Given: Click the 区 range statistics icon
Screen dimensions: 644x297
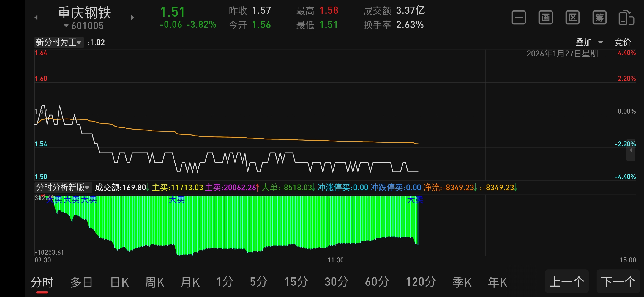Looking at the screenshot, I should coord(572,18).
